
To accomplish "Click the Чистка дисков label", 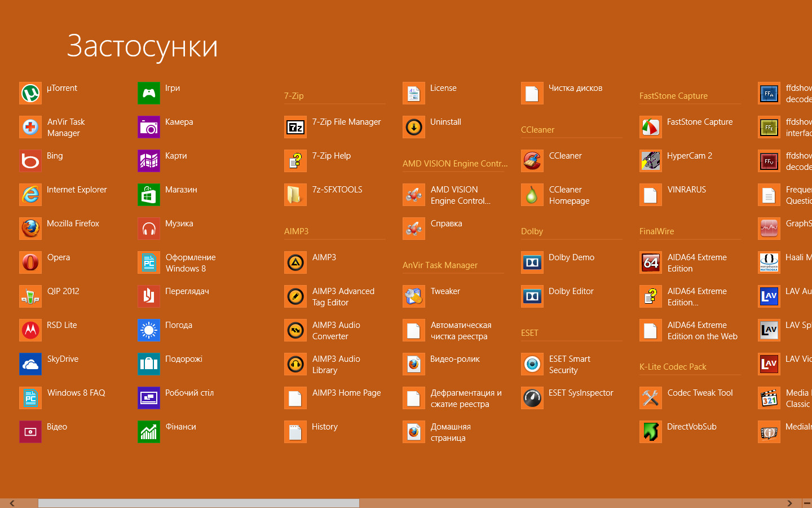I will point(576,88).
